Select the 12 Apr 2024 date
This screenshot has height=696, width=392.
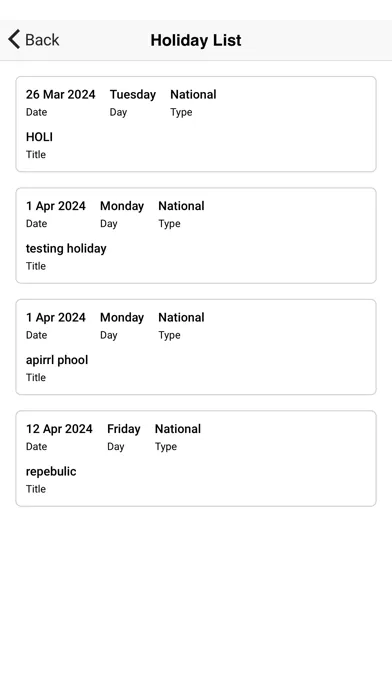pos(59,429)
